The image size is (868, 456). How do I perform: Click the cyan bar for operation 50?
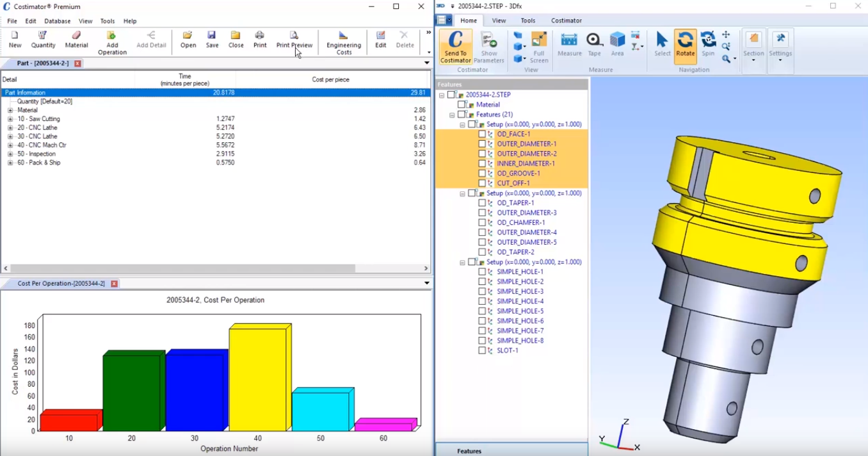tap(322, 410)
